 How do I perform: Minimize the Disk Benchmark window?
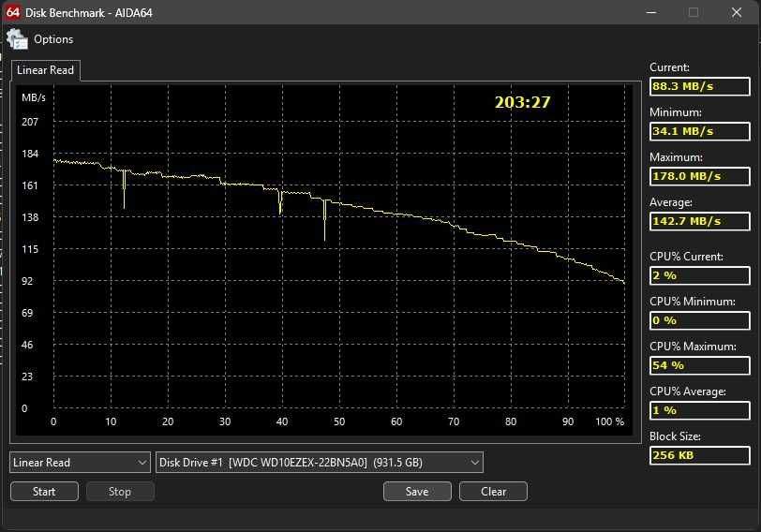651,12
